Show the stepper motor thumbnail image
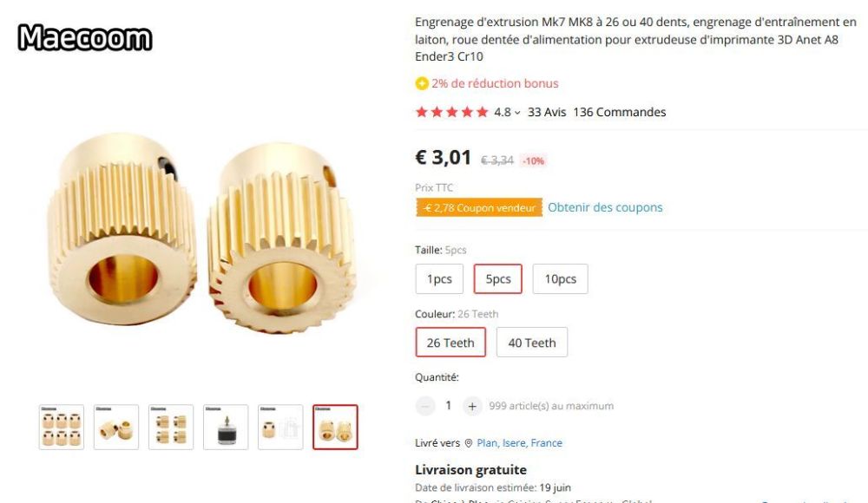This screenshot has height=503, width=868. (x=226, y=427)
